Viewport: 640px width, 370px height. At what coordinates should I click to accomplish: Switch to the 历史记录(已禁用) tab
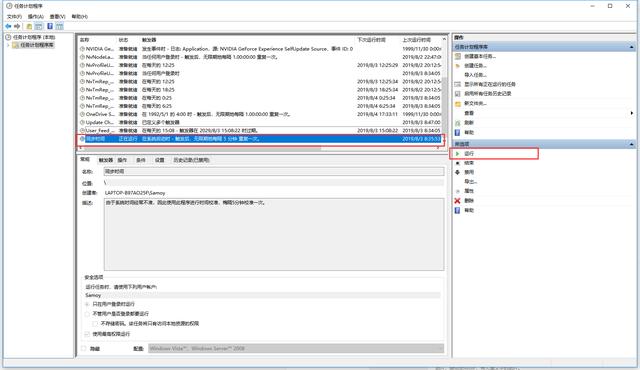point(191,160)
